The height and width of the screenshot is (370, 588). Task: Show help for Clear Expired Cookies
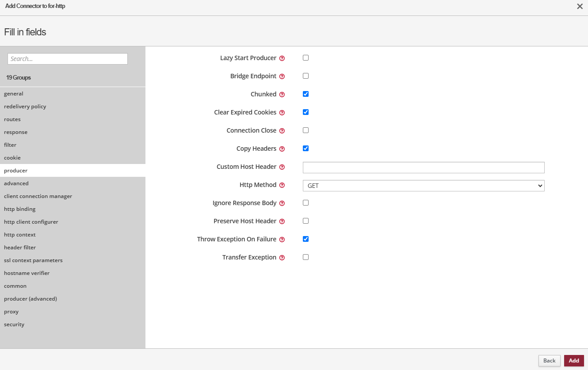(x=282, y=113)
